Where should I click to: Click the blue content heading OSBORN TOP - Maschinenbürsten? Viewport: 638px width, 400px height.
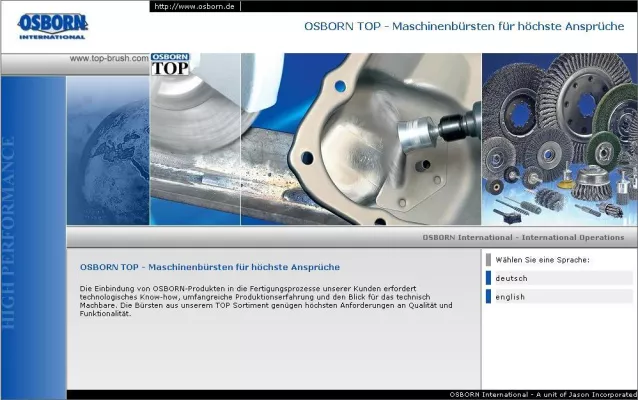[209, 267]
